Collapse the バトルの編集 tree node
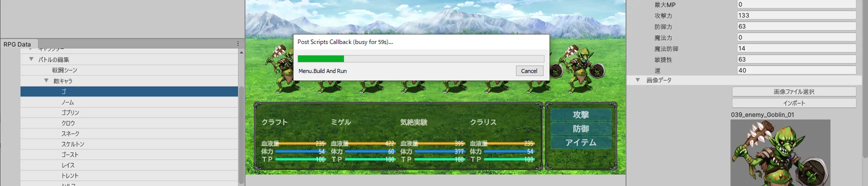 (31, 59)
